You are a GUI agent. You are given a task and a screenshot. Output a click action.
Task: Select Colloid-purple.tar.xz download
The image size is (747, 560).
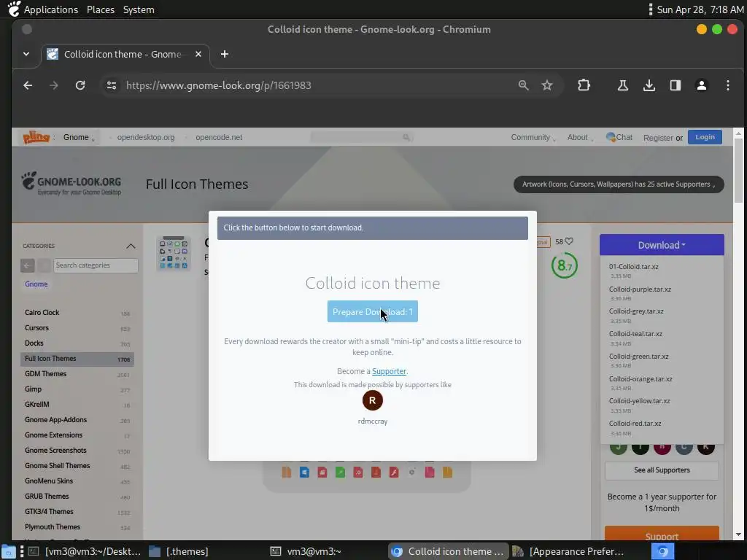pos(640,289)
